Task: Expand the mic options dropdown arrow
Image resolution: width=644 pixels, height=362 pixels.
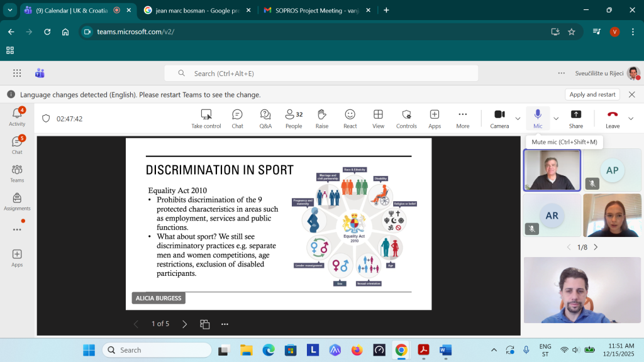Action: (x=555, y=118)
